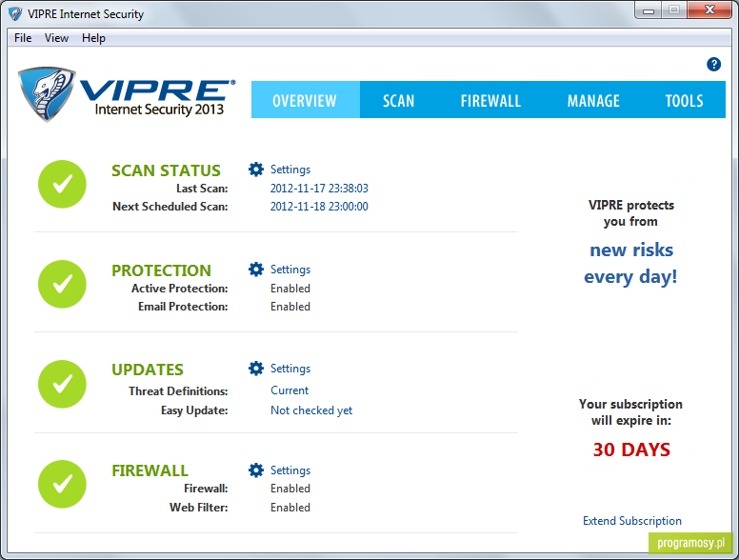Close the VIPRE Internet Security window
The image size is (739, 560).
point(709,10)
